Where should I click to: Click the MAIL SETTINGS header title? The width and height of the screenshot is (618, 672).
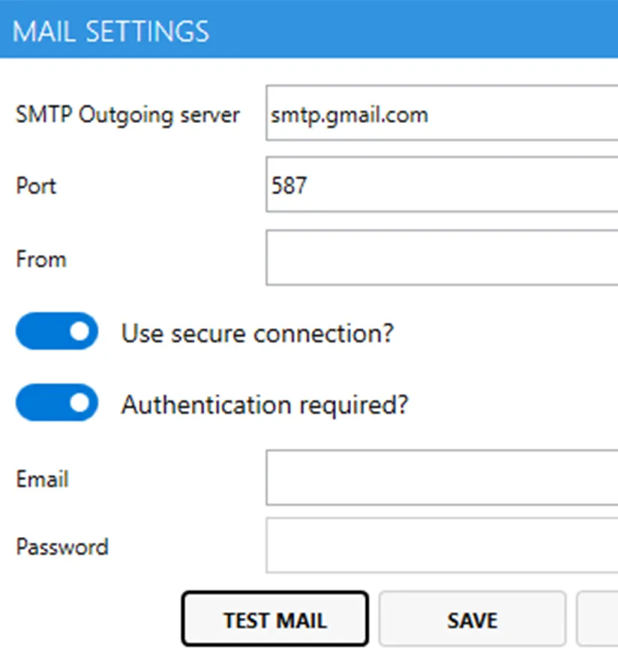pos(111,31)
